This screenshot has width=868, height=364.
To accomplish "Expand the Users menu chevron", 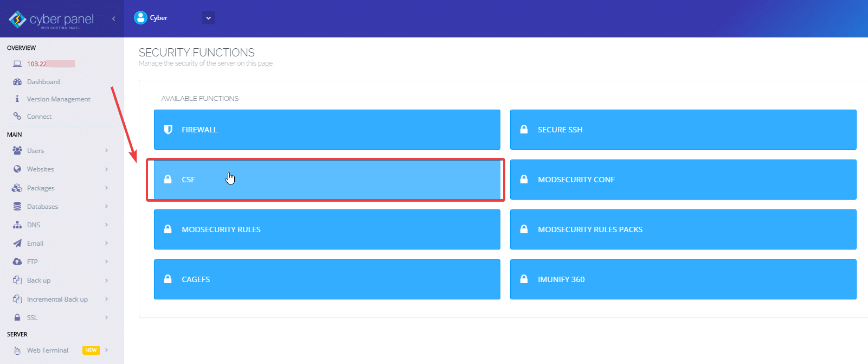I will (106, 150).
